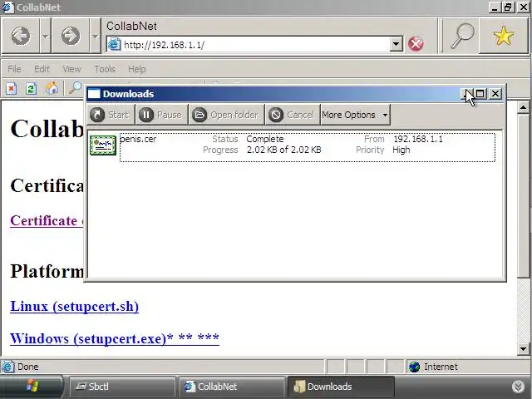The height and width of the screenshot is (399, 532).
Task: Stop loading with the red X icon
Action: coord(416,44)
